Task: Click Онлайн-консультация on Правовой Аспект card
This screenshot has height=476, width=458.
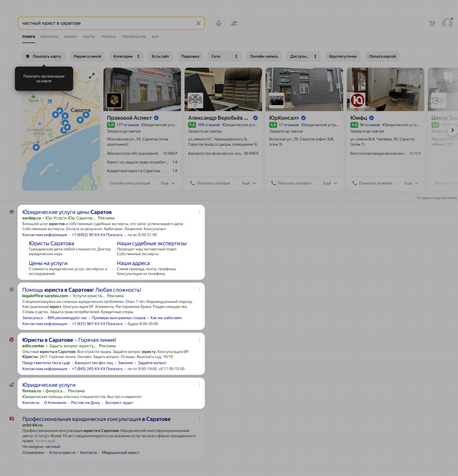Action: pyautogui.click(x=130, y=183)
